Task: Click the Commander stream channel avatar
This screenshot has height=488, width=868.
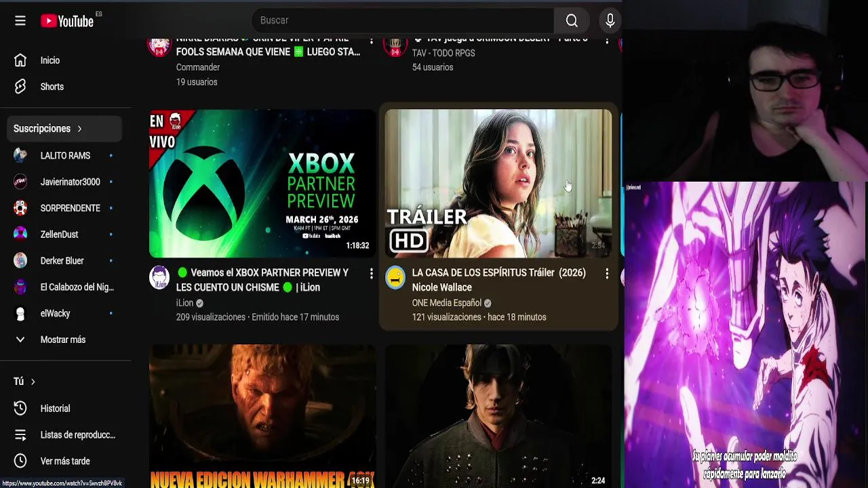Action: click(x=159, y=47)
